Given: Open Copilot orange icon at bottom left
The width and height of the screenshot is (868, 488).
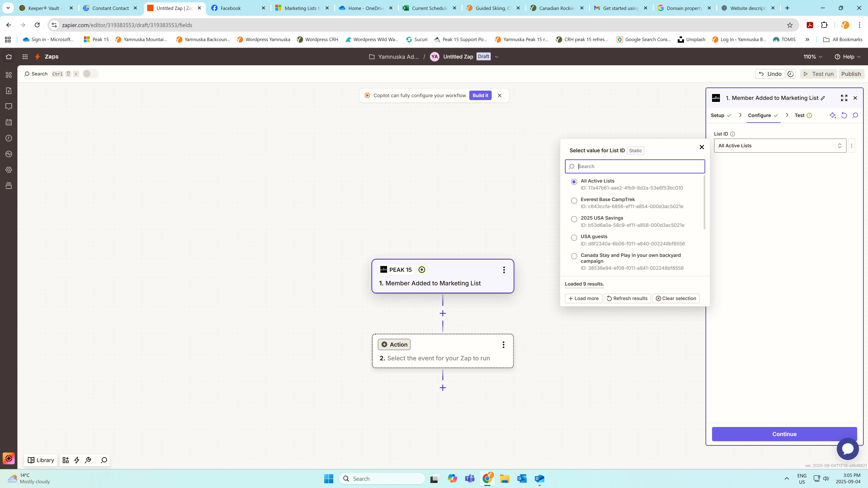Looking at the screenshot, I should 9,458.
